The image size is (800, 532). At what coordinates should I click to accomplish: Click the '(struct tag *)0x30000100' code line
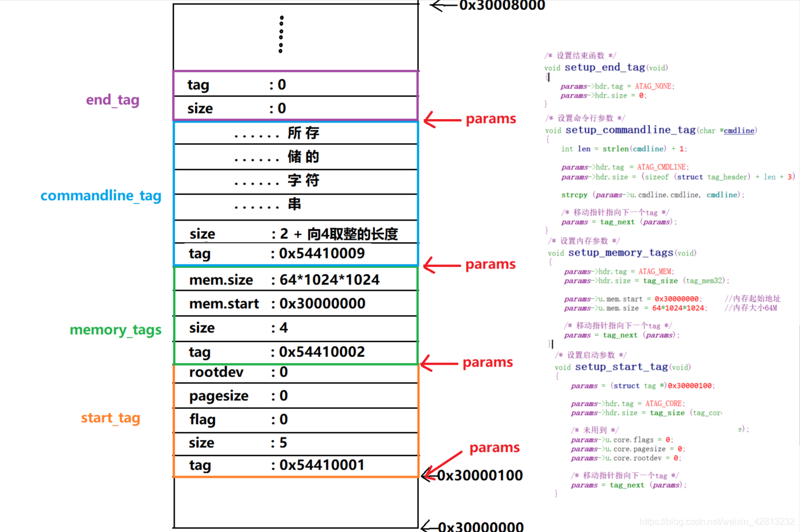pos(643,386)
